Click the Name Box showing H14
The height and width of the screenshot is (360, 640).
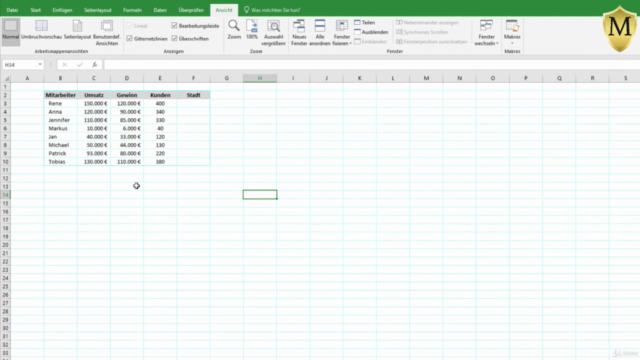coord(20,64)
